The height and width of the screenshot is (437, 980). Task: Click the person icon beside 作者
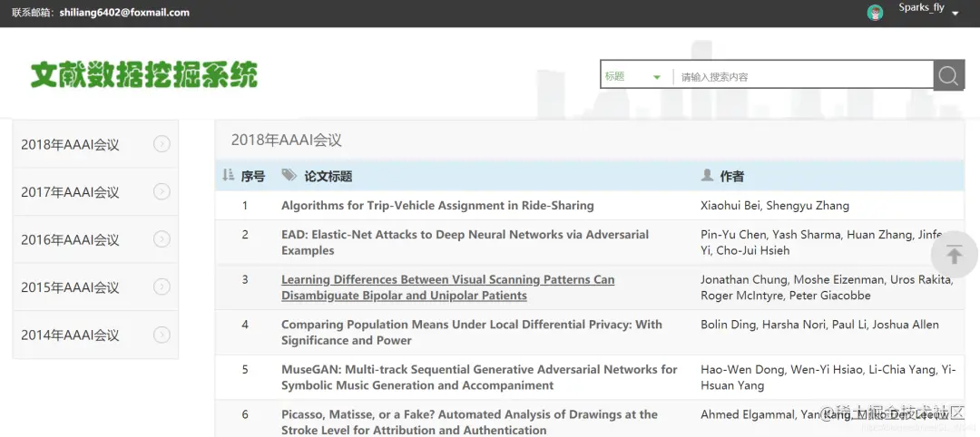(x=707, y=175)
